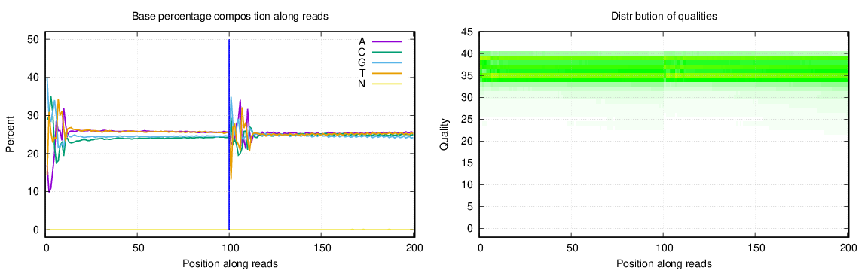Click the yellow N legend line

pos(387,83)
